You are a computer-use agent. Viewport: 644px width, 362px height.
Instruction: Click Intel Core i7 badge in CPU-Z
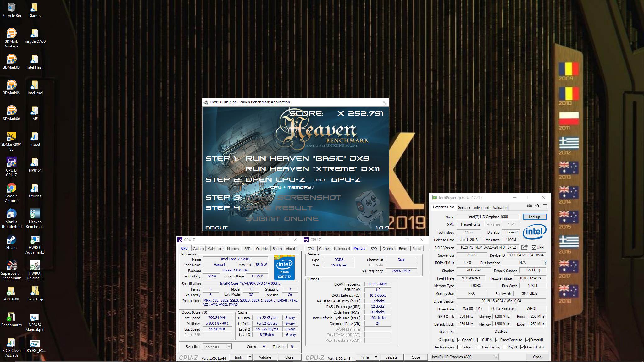coord(284,267)
